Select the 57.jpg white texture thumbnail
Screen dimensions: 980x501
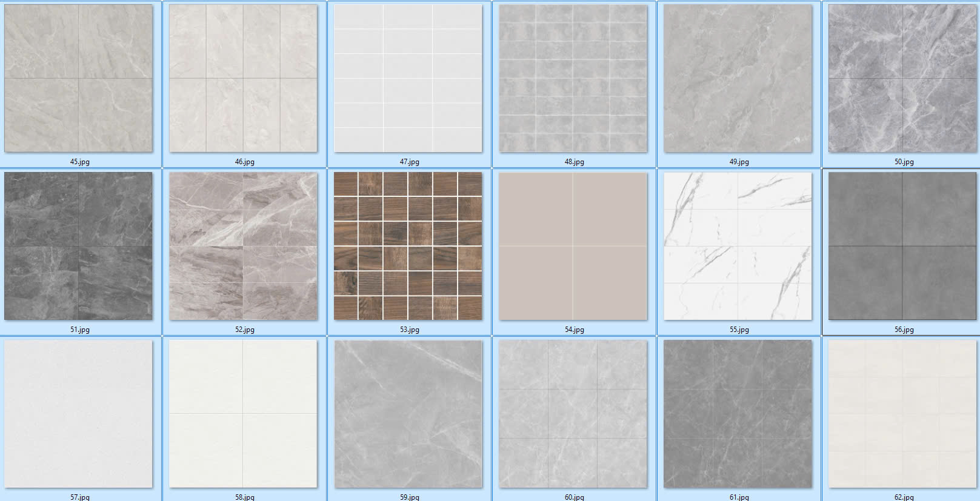[79, 414]
